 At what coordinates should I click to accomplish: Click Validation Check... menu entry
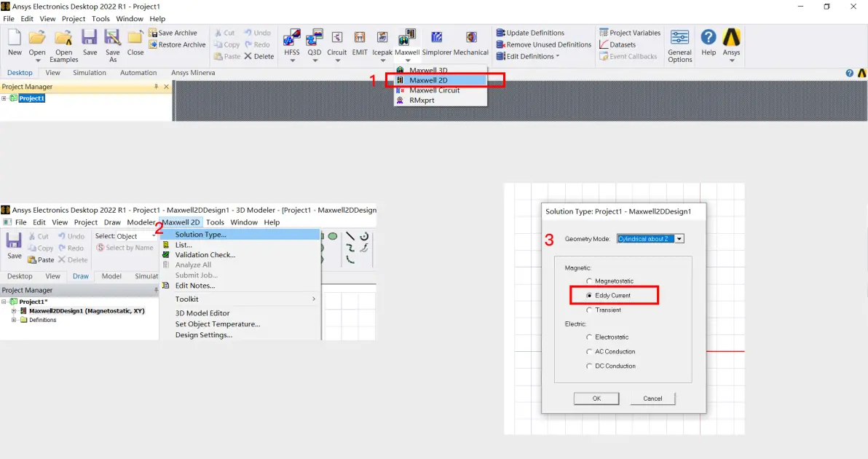(x=241, y=255)
